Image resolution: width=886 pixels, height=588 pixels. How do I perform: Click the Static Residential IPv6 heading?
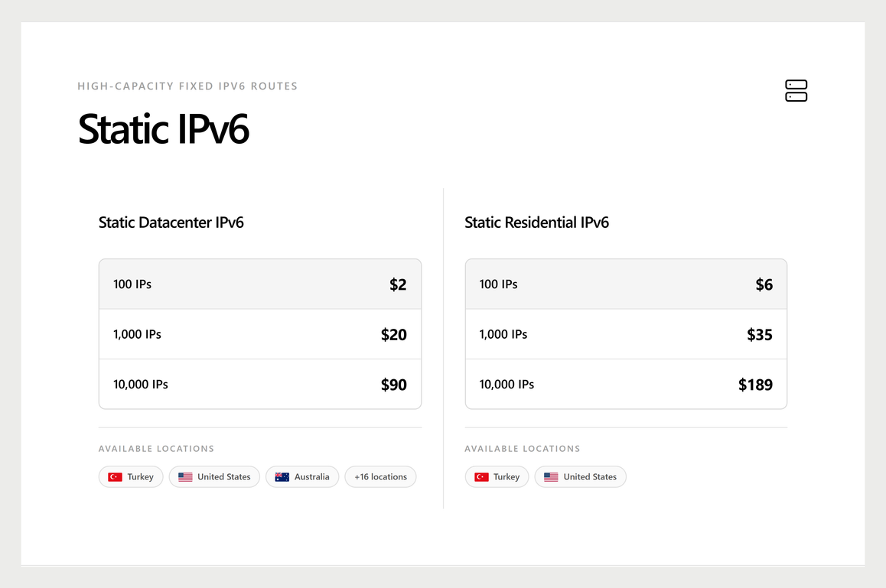[537, 223]
